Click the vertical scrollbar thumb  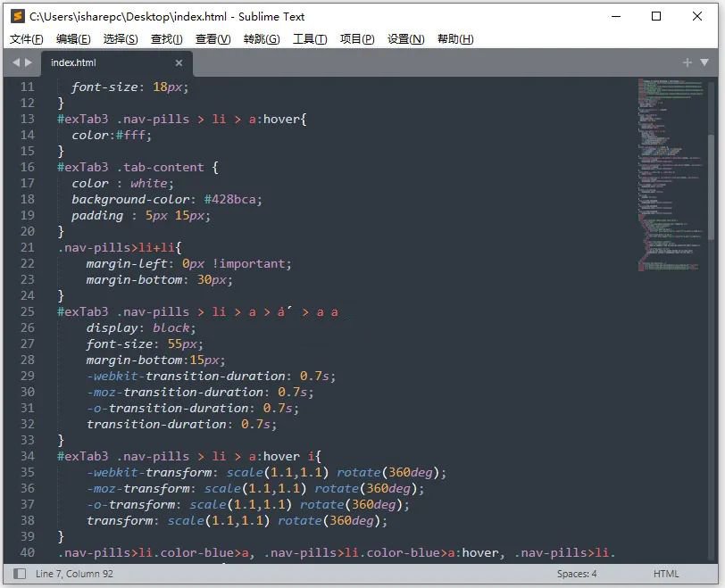pos(711,187)
